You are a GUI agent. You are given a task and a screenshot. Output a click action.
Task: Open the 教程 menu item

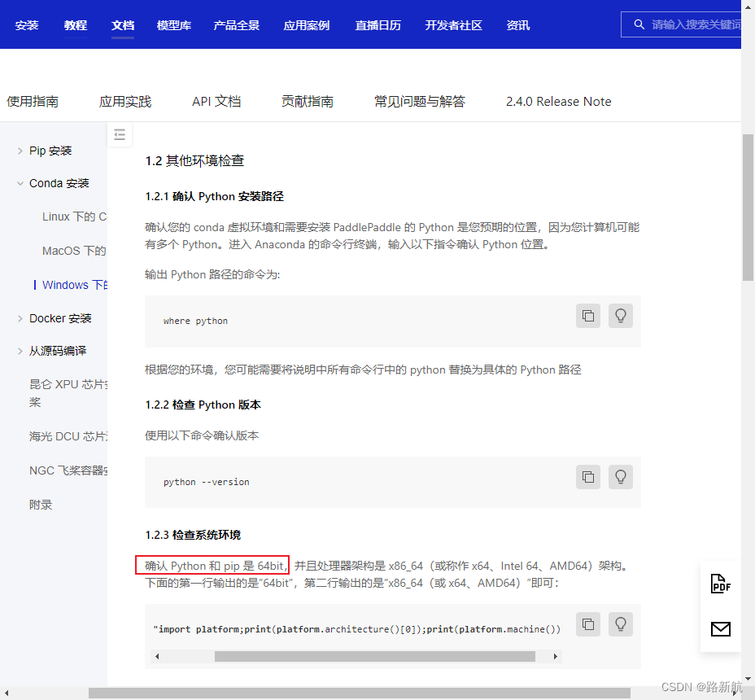click(75, 25)
